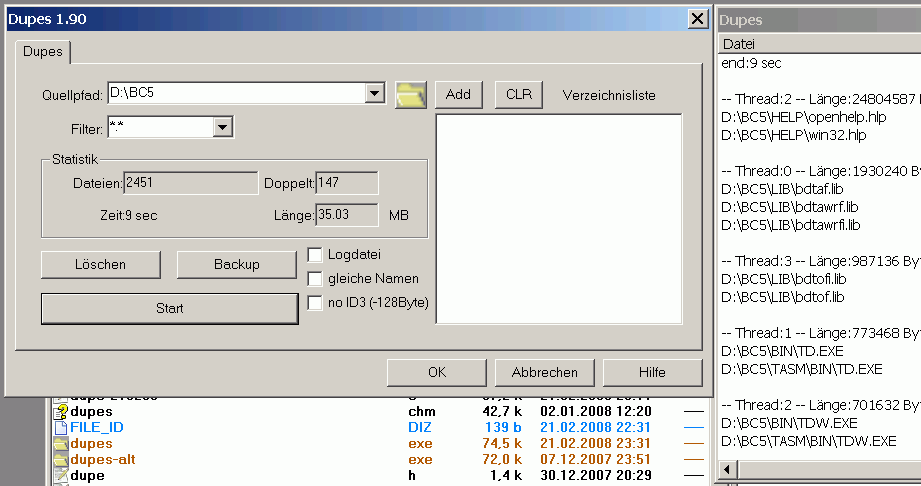
Task: Click the Datei column header
Action: coord(740,44)
